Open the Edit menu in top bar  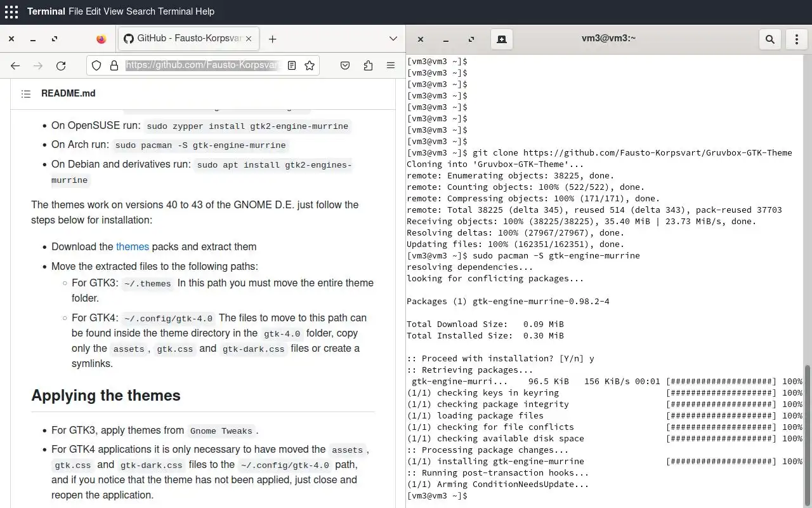click(93, 11)
